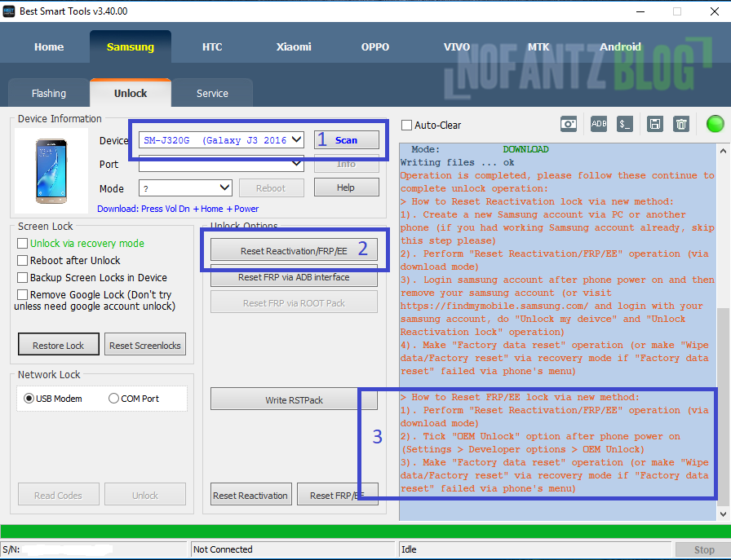The image size is (731, 560).
Task: Select the USB Modem radio button
Action: 29,399
